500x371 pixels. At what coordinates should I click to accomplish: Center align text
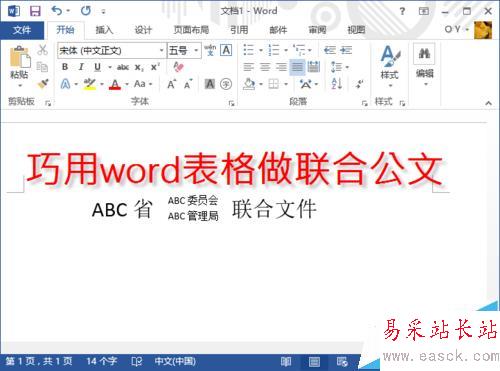click(x=265, y=67)
